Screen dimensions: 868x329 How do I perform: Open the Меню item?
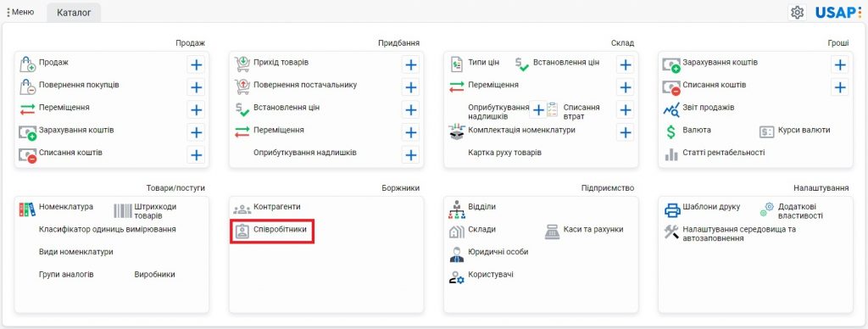click(x=22, y=12)
